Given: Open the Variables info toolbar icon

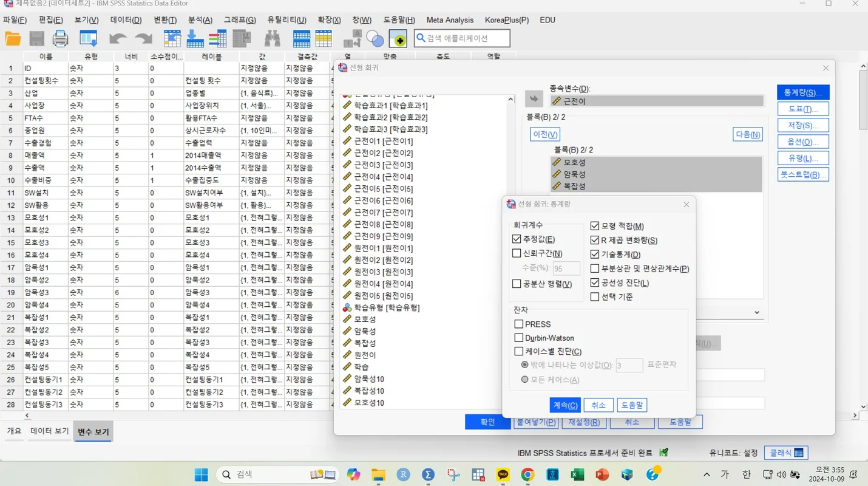Looking at the screenshot, I should (x=217, y=39).
